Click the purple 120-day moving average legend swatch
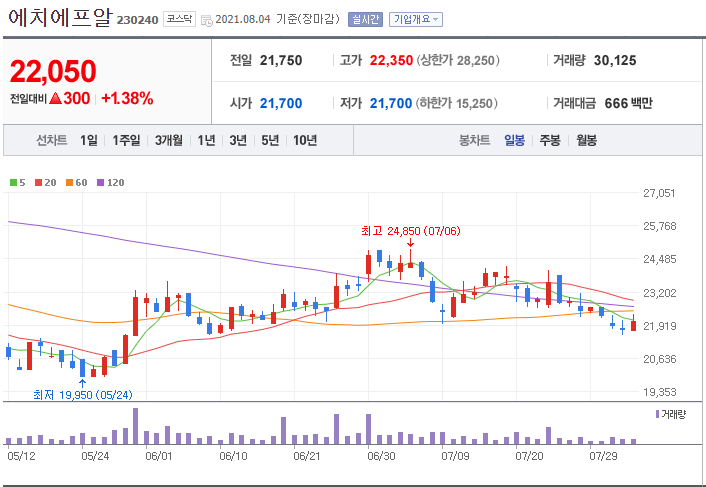706x487 pixels. [x=100, y=182]
